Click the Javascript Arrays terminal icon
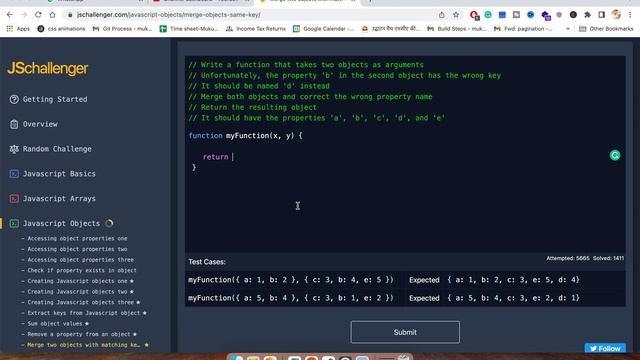The height and width of the screenshot is (360, 640). 14,199
